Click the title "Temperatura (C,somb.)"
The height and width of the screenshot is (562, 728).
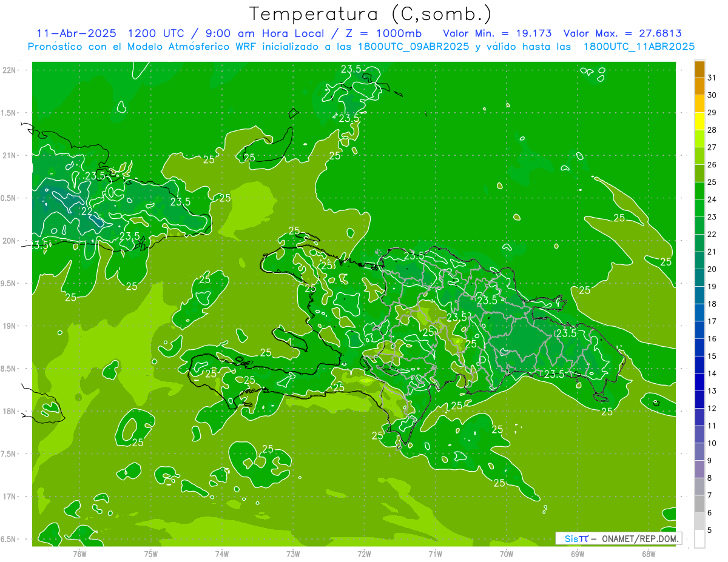371,14
